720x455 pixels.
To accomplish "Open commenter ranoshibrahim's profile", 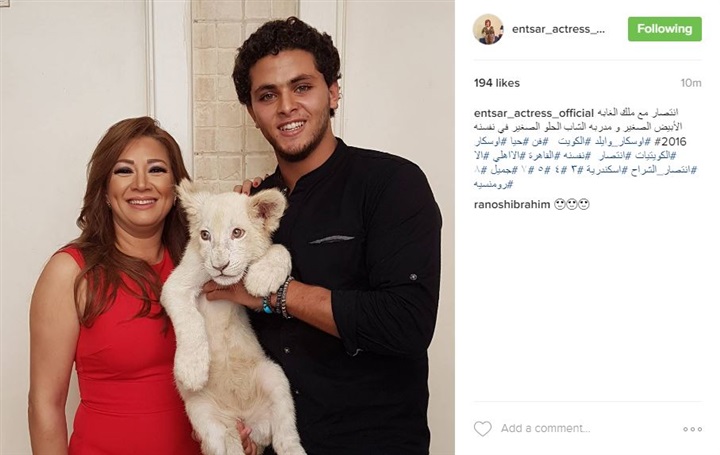I will [x=512, y=204].
